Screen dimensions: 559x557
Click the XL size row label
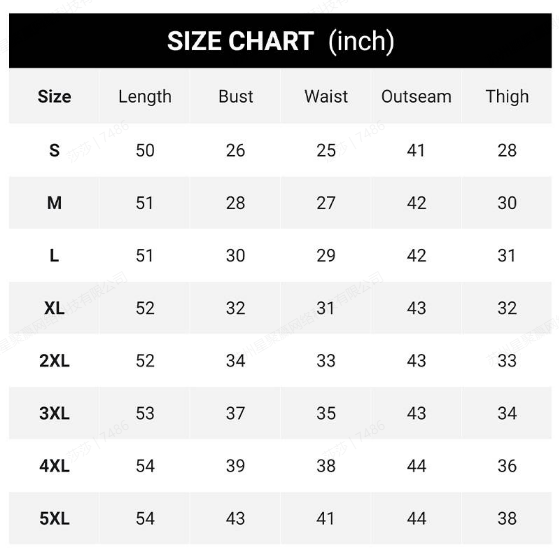point(55,308)
